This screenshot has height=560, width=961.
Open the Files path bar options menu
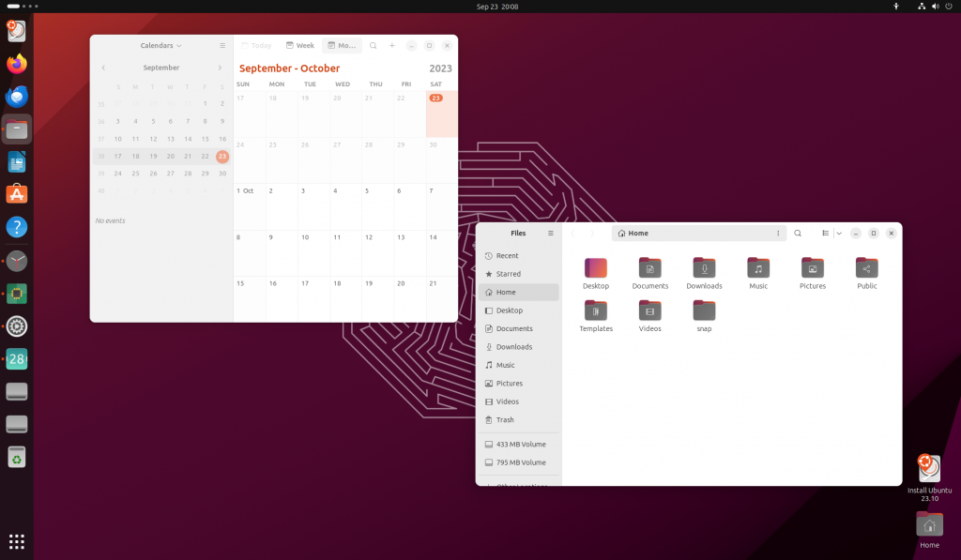[777, 233]
